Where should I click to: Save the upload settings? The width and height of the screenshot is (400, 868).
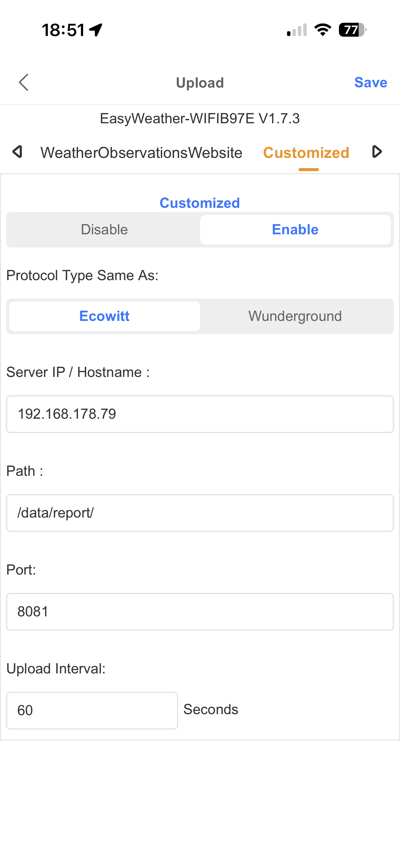pos(370,83)
